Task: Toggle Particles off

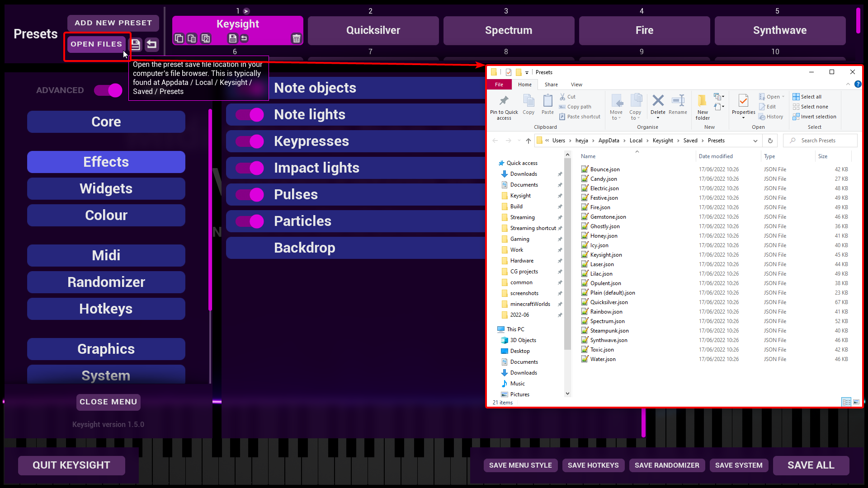Action: (x=250, y=221)
